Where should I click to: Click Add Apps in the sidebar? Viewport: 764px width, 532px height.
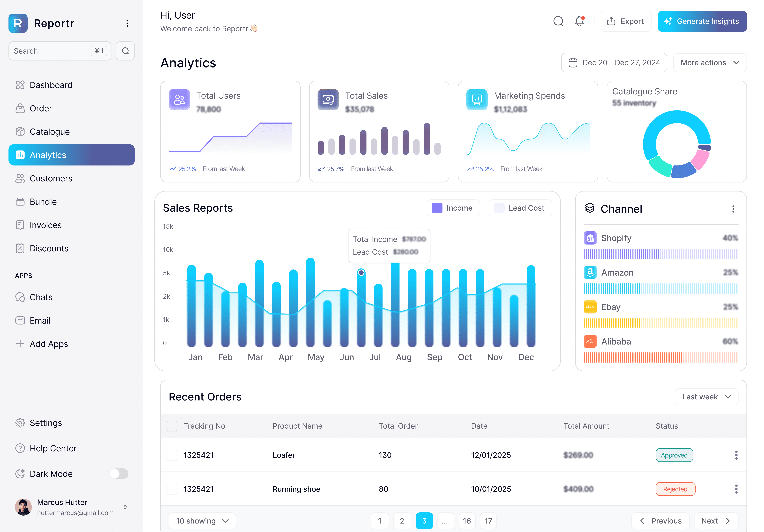click(71, 344)
